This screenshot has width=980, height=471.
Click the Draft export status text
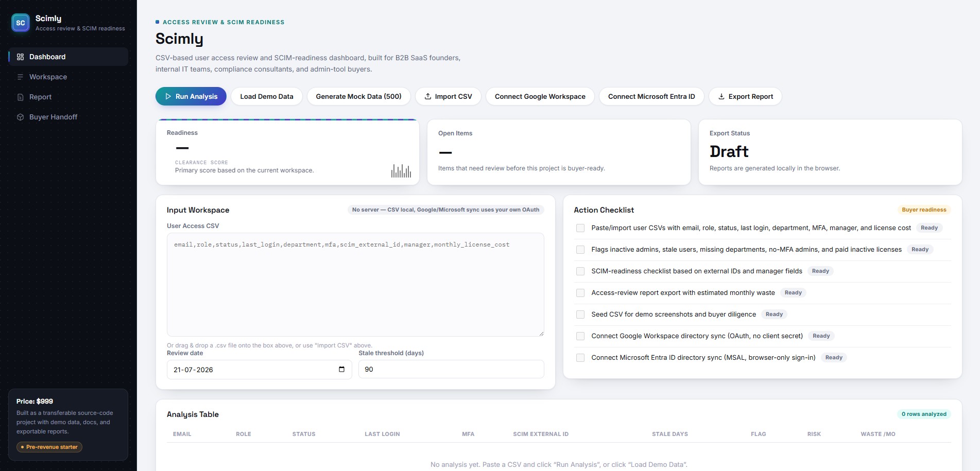729,151
